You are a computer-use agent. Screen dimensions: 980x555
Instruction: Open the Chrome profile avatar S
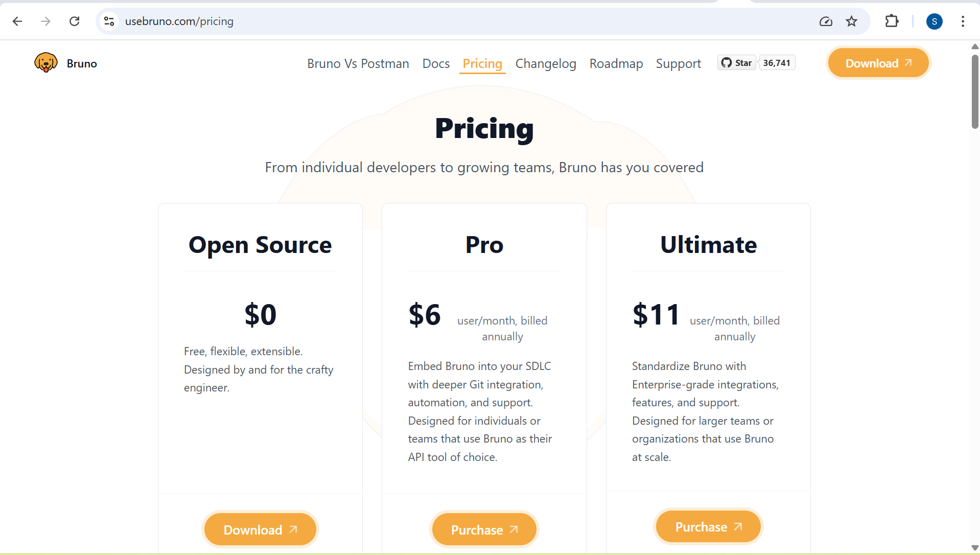coord(934,21)
